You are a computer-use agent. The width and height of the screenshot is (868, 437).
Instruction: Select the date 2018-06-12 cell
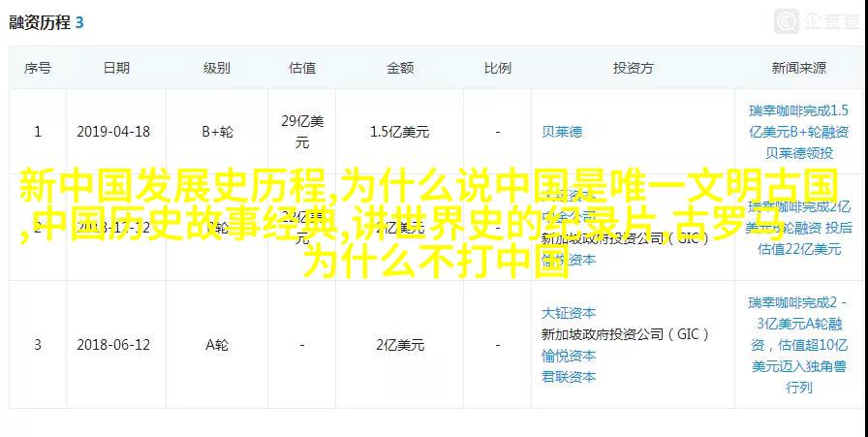113,345
